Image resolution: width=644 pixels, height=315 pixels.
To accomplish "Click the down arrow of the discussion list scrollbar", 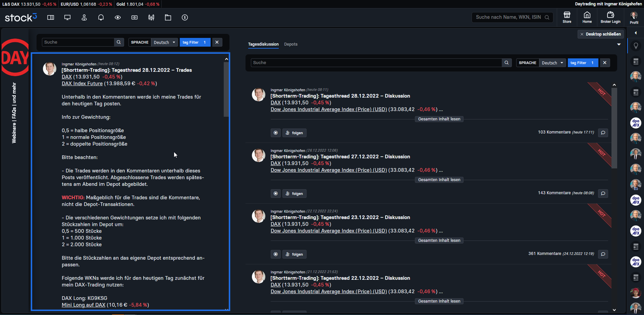I will (x=614, y=310).
